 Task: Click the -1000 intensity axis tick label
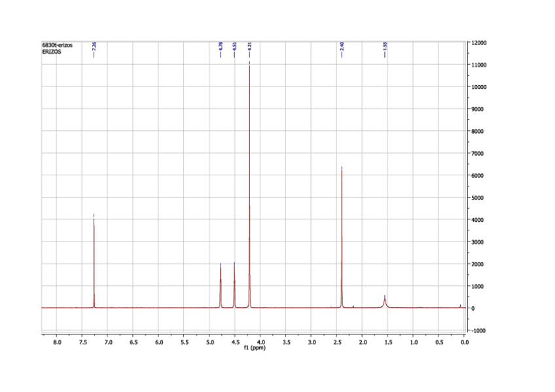pyautogui.click(x=478, y=330)
